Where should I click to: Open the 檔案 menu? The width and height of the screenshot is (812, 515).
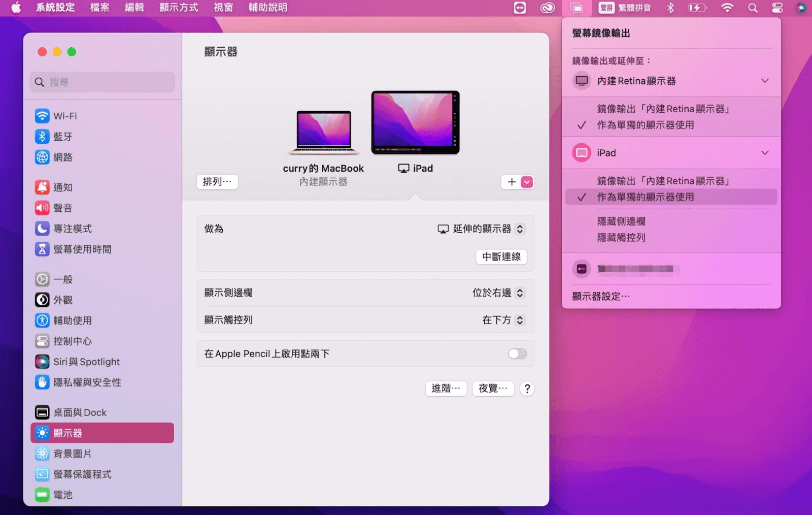coord(99,8)
